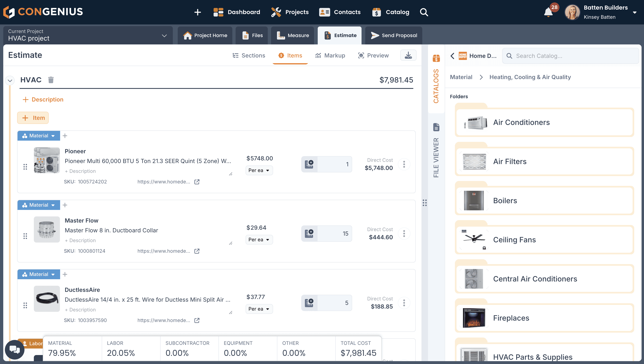
Task: Click the add Item button
Action: pyautogui.click(x=33, y=118)
